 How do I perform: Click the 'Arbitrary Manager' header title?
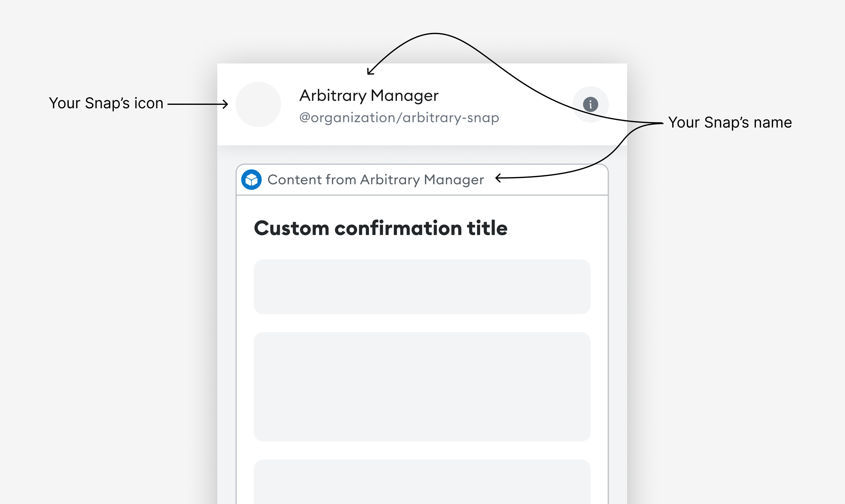pos(369,96)
